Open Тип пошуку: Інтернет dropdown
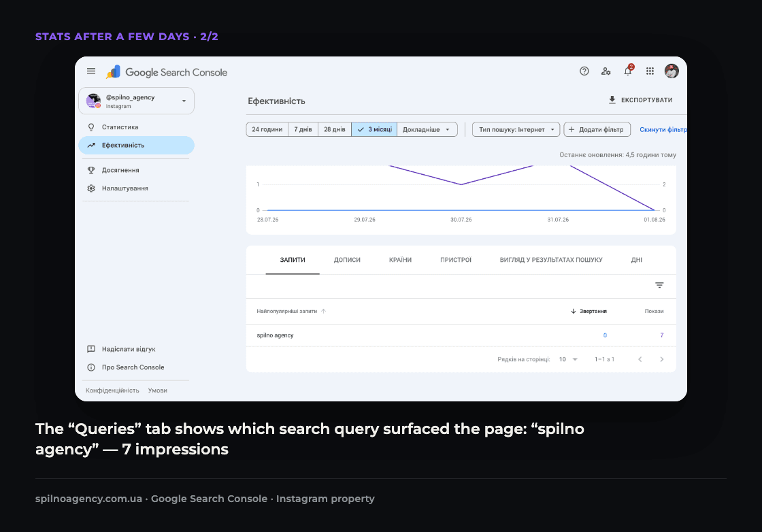Viewport: 762px width, 532px height. coord(516,130)
